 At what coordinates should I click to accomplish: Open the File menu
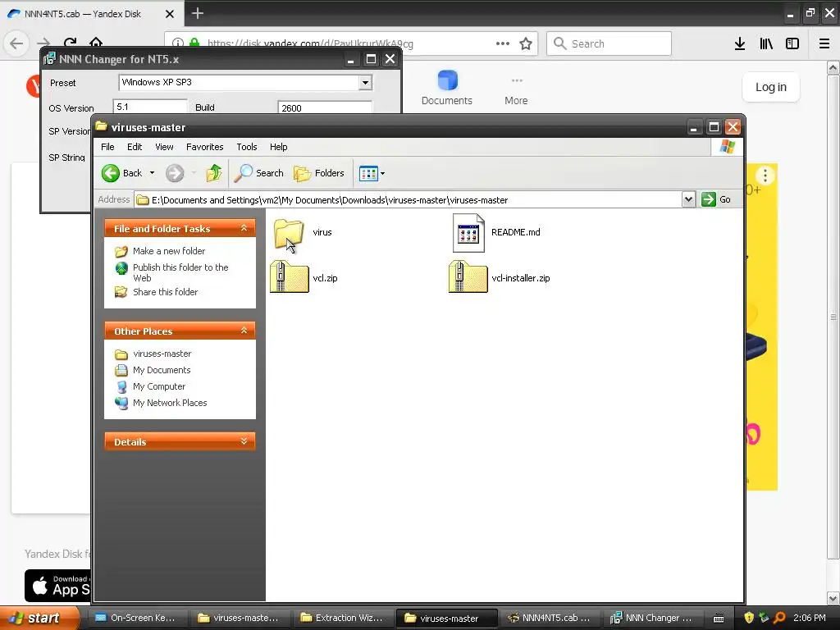point(107,147)
